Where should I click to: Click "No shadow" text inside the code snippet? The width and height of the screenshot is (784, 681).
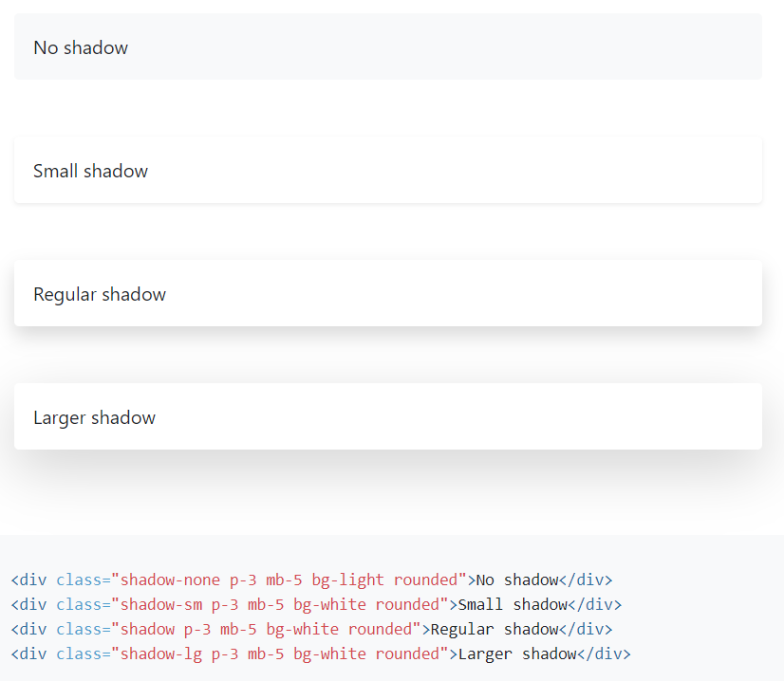click(x=517, y=580)
